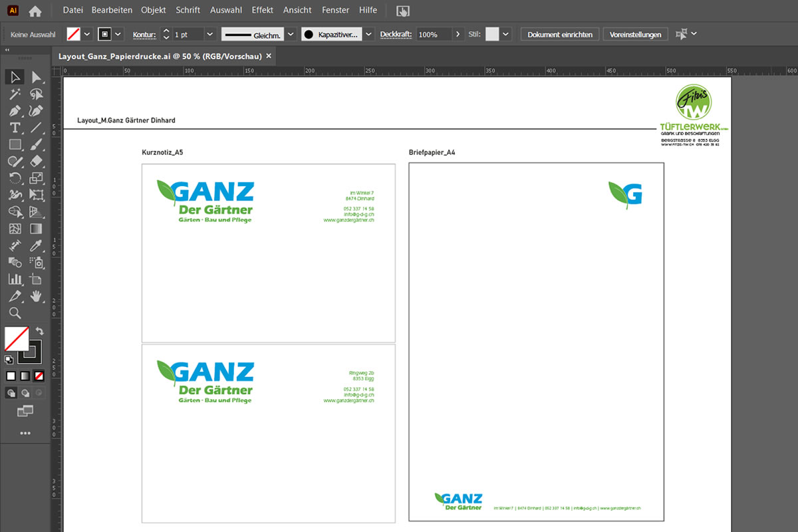Select the Paintbrush tool
798x532 pixels.
coord(36,144)
